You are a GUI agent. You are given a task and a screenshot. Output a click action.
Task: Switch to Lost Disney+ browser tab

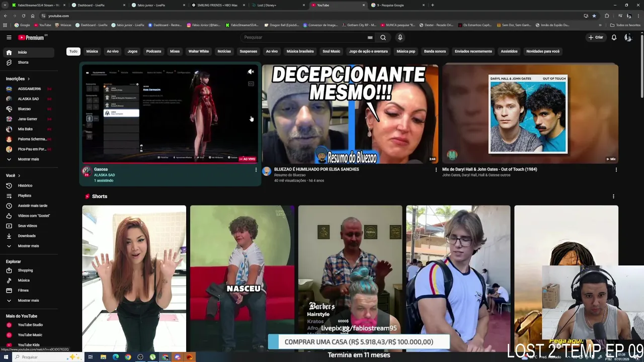pos(277,5)
